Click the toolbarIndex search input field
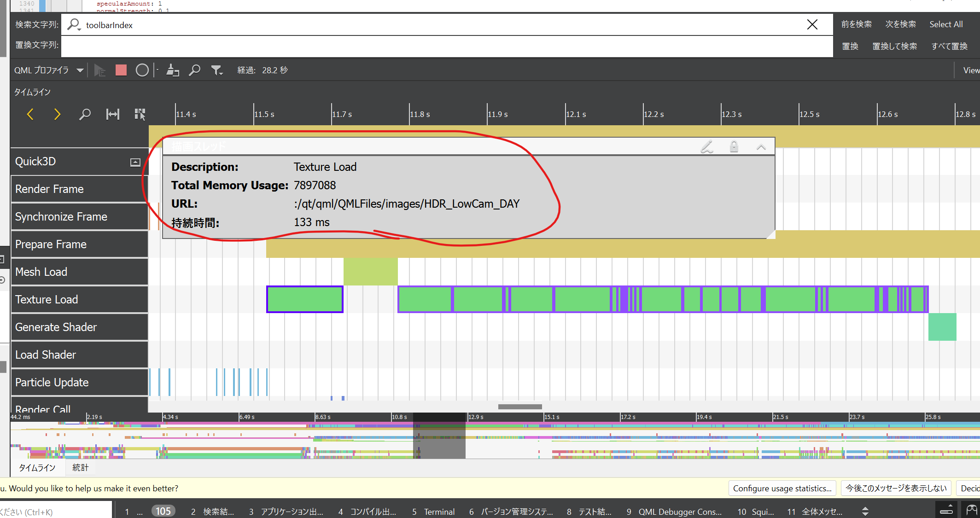Image resolution: width=980 pixels, height=518 pixels. click(447, 24)
